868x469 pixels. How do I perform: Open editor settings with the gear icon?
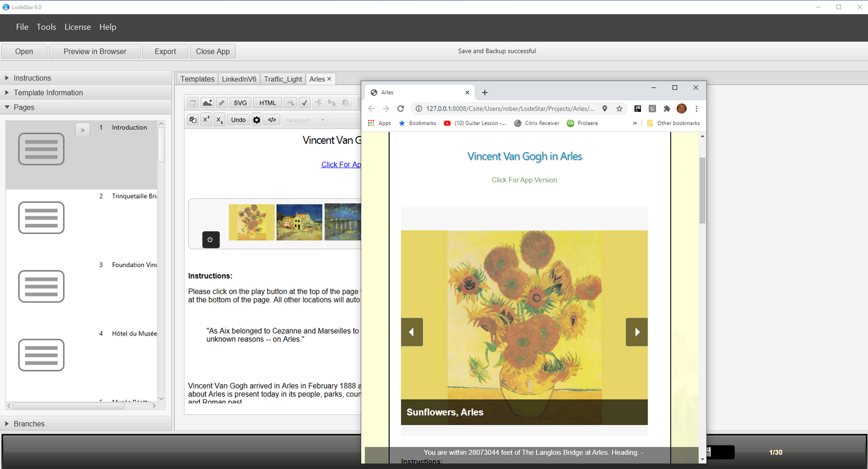point(256,120)
